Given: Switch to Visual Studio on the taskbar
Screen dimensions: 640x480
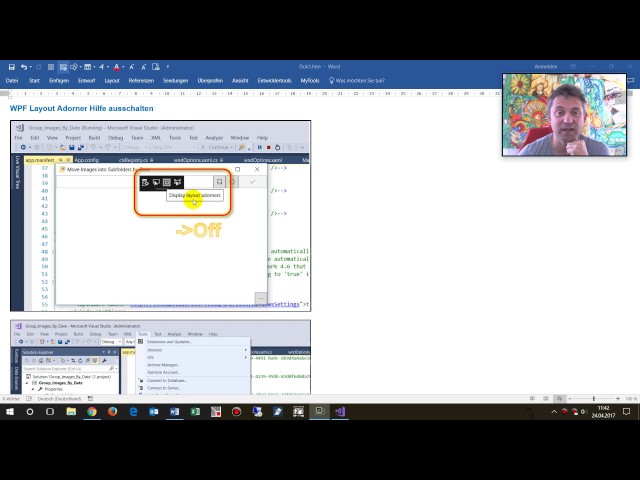Looking at the screenshot, I should (340, 412).
